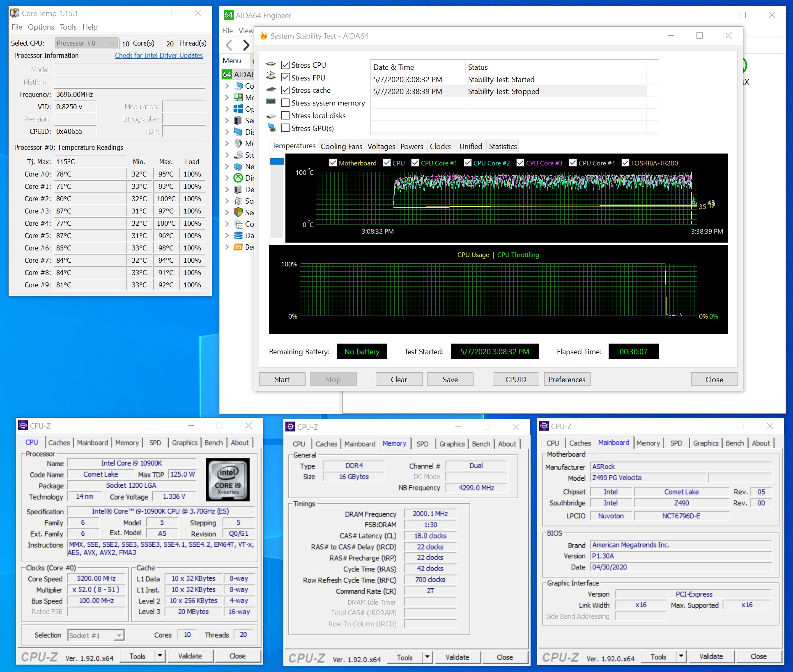Click the Multimedia speaker tree node icon
Screen dimensions: 793x672
[x=238, y=143]
